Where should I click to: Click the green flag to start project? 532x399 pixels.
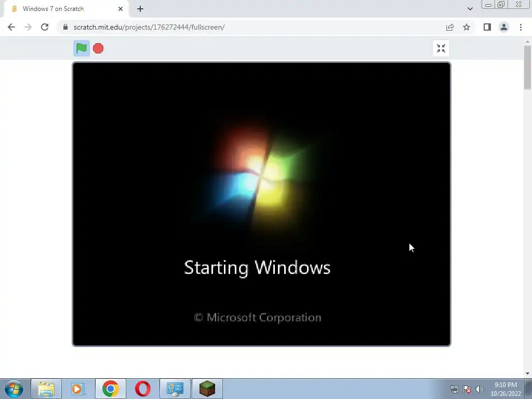82,48
